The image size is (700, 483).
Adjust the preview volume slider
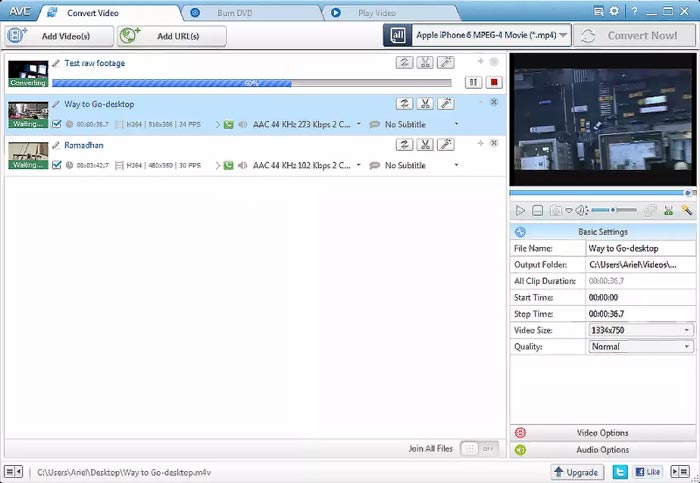coord(614,210)
